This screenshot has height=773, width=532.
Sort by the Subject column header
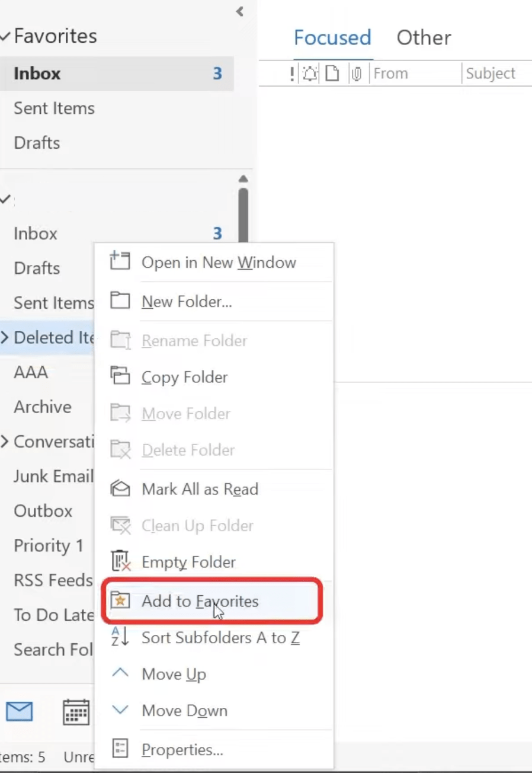coord(491,74)
